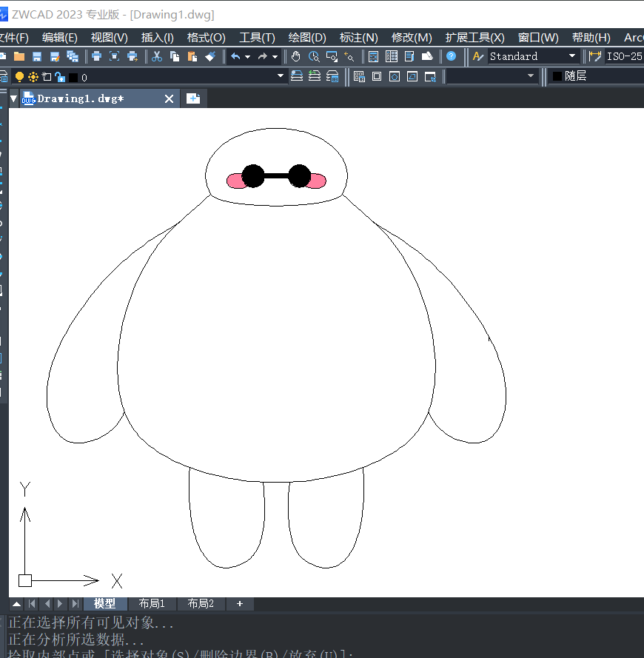Click the Make Object's Layer Current icon
This screenshot has width=644, height=658.
tap(297, 76)
